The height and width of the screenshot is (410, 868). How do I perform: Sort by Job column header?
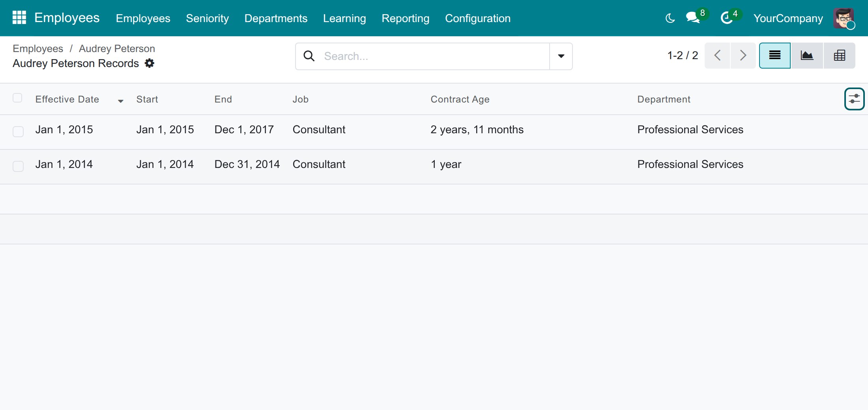pyautogui.click(x=301, y=99)
